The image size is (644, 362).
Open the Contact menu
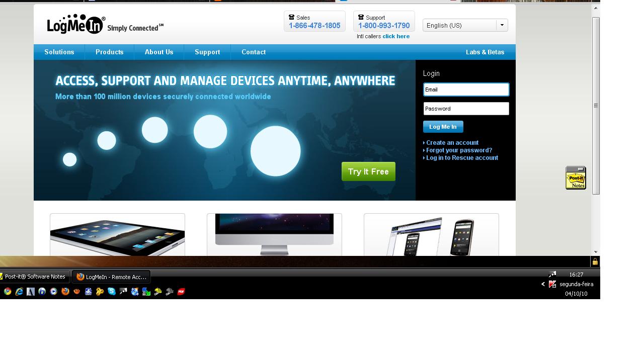254,52
